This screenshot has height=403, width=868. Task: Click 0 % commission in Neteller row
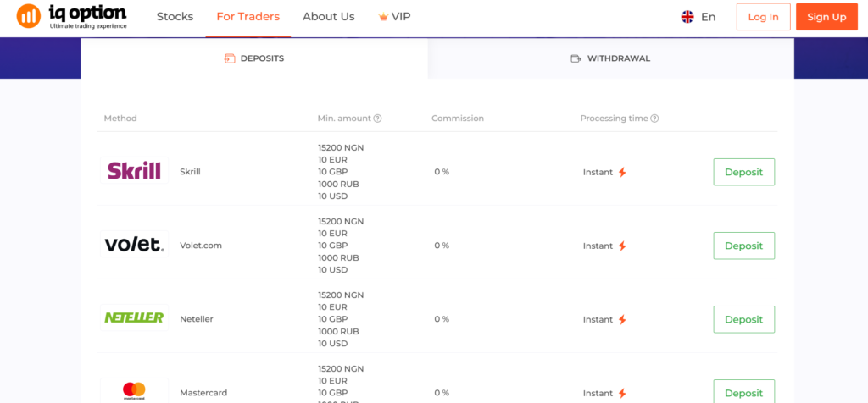(442, 319)
